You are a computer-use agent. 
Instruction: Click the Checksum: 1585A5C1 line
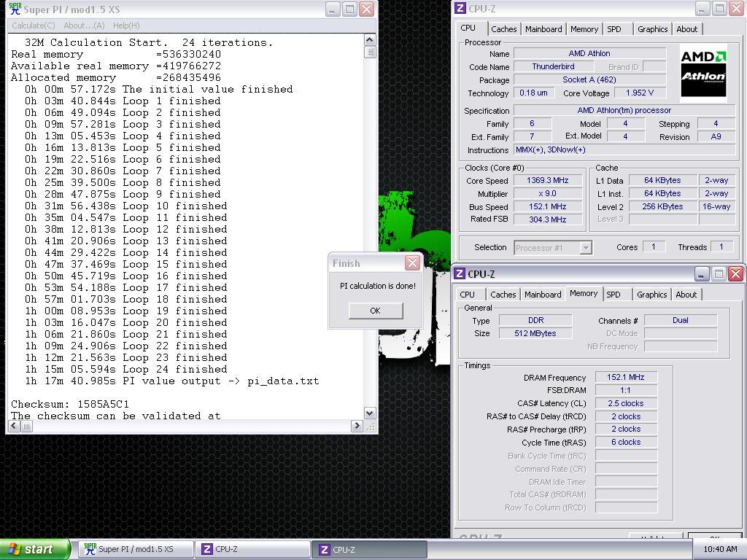coord(69,404)
